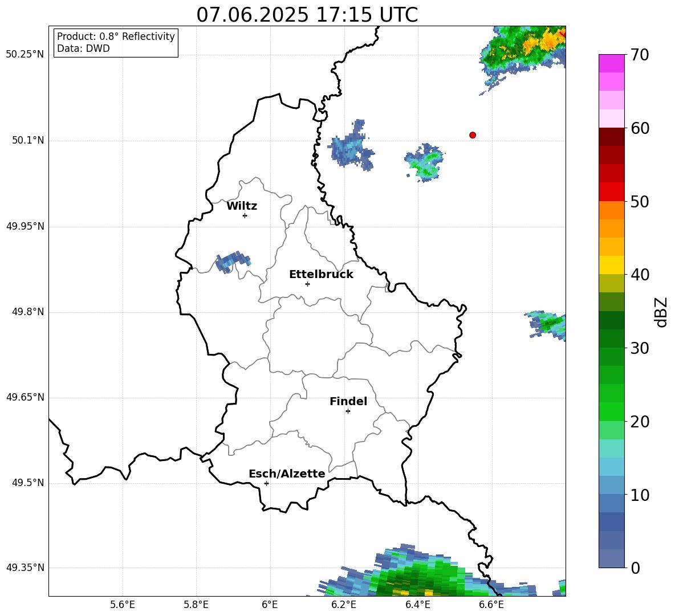This screenshot has width=675, height=616.
Task: Click the colorbar value 30
Action: [x=640, y=348]
